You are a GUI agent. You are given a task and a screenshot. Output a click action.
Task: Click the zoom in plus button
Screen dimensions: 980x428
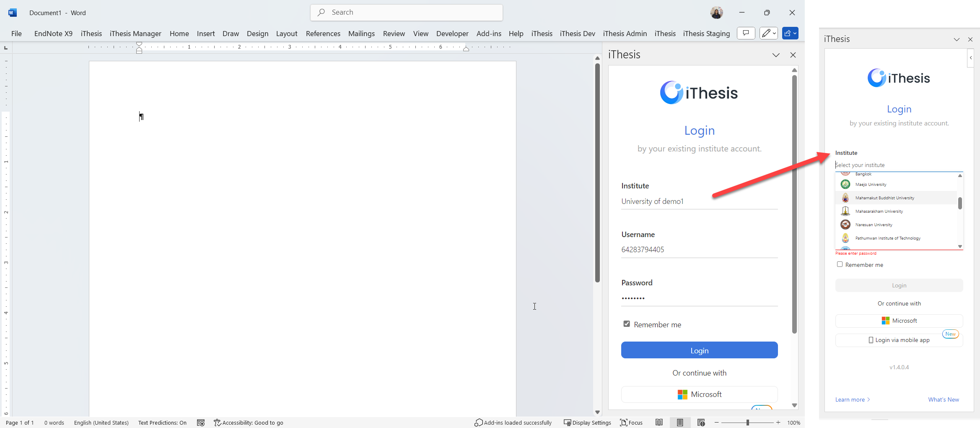click(x=778, y=423)
